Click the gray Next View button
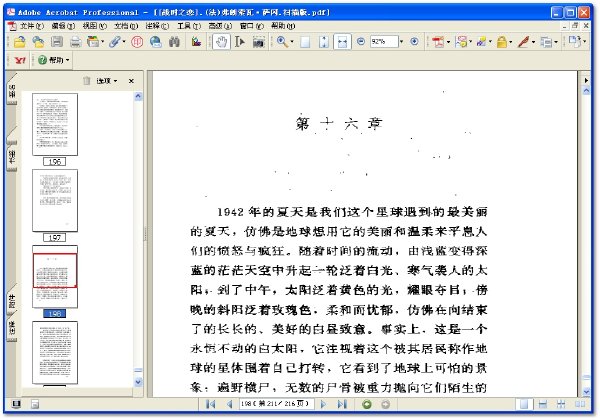Screen dimensions: 600x420 (385, 404)
